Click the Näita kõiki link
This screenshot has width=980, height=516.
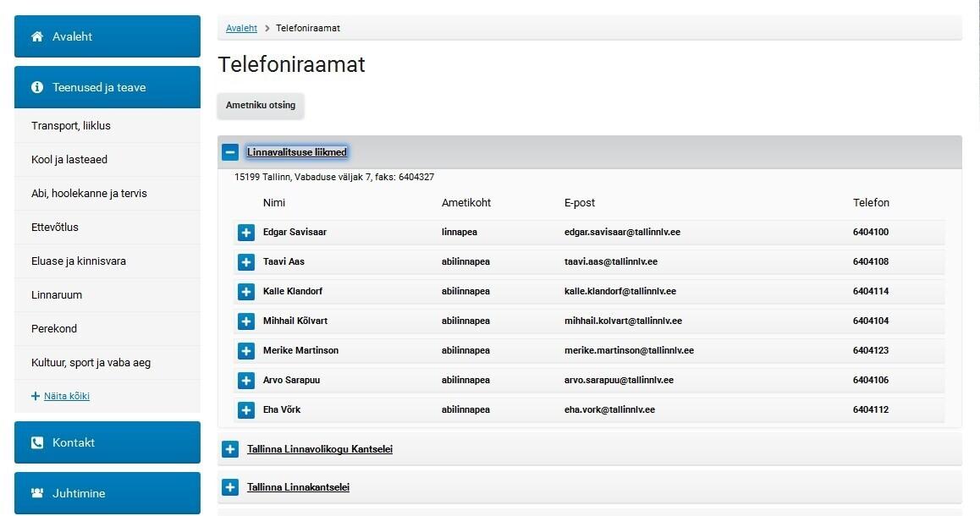click(x=66, y=396)
